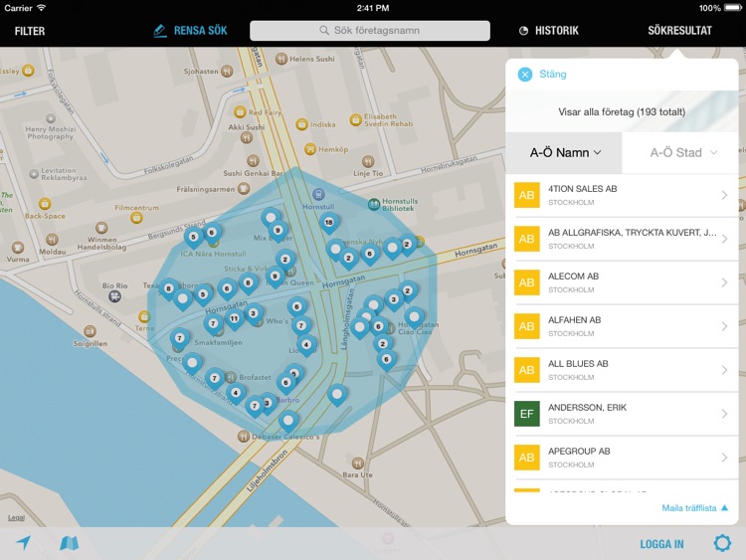
Task: Expand chevron on ALFAHEN AB row
Action: tap(724, 326)
